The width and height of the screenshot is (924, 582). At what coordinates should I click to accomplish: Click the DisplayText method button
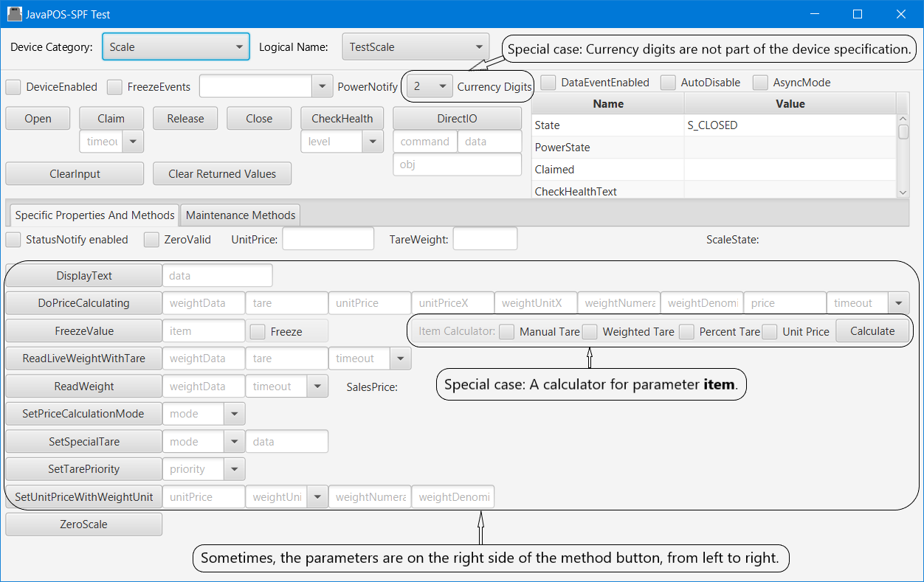click(x=84, y=275)
